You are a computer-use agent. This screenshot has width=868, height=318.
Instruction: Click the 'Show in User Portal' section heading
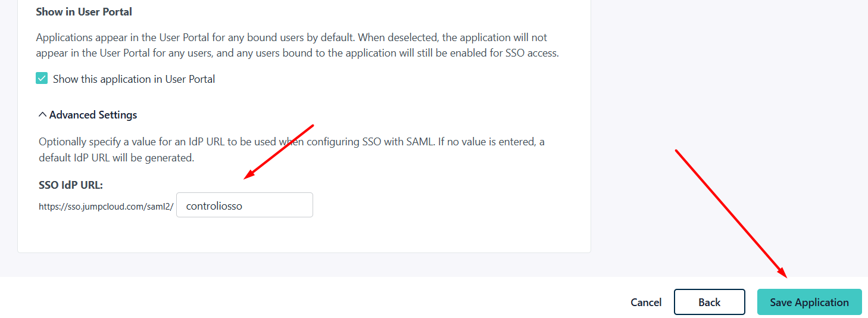84,11
